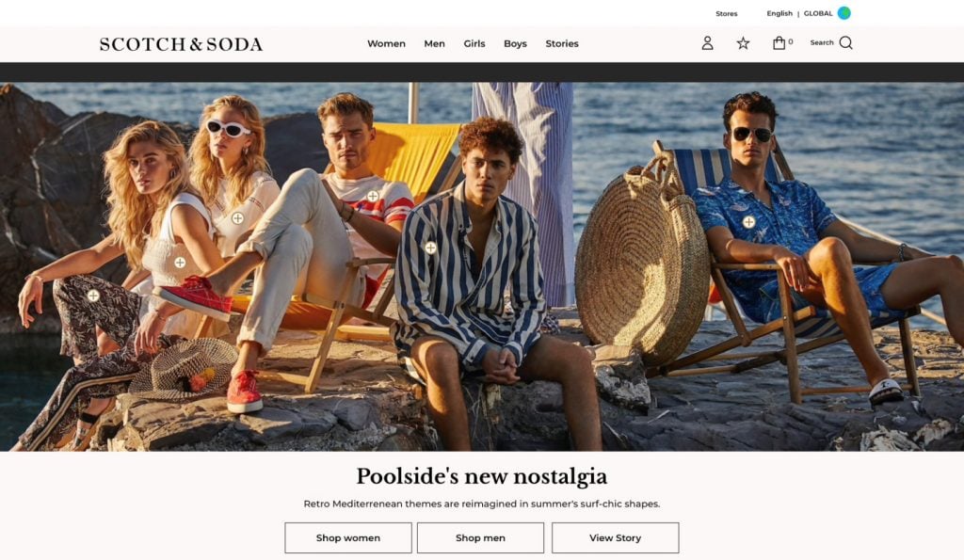The height and width of the screenshot is (560, 964).
Task: Click the globe icon next to GLOBAL
Action: [844, 13]
